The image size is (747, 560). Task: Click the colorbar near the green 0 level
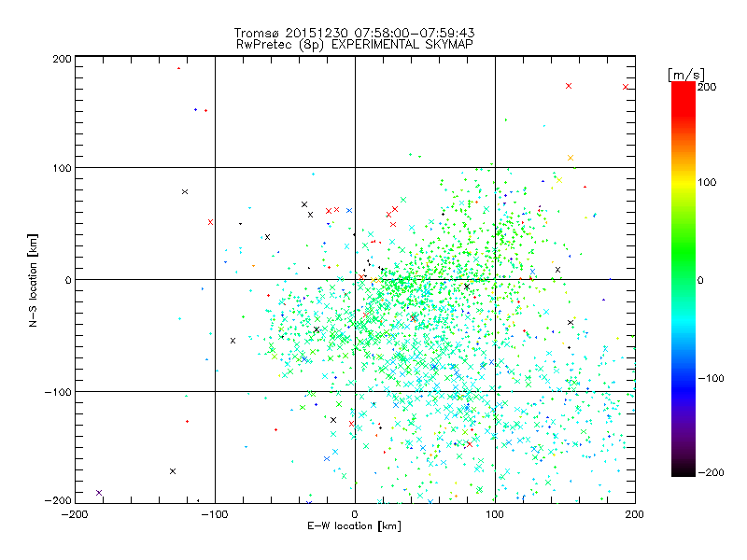point(684,280)
